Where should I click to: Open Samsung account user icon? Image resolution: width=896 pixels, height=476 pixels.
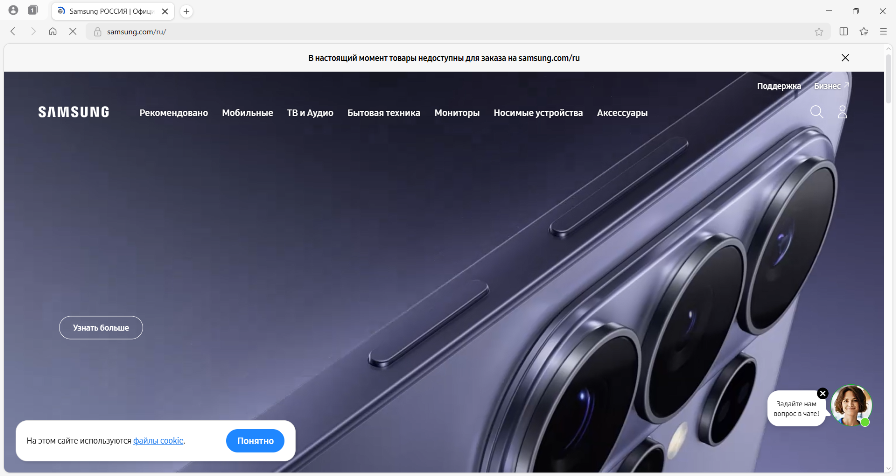(842, 111)
